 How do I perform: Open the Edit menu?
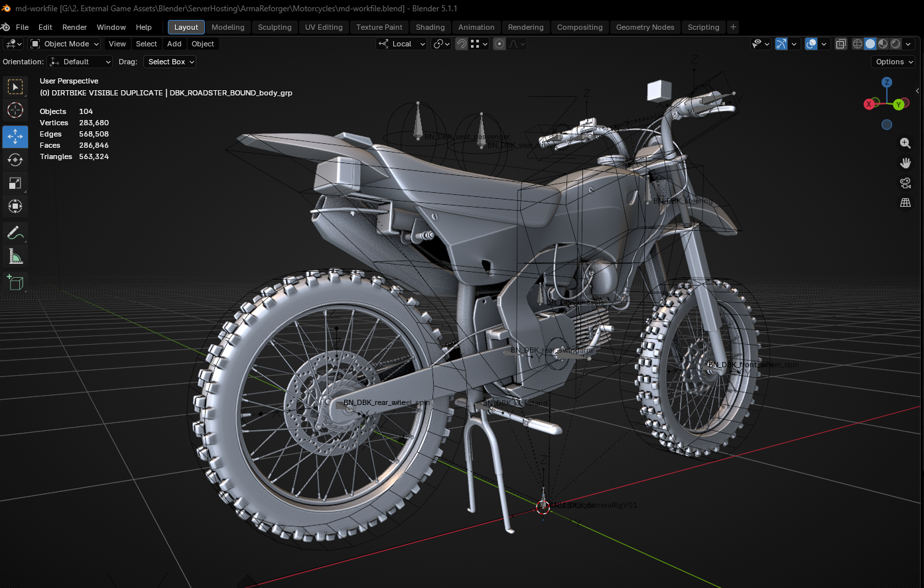tap(45, 27)
